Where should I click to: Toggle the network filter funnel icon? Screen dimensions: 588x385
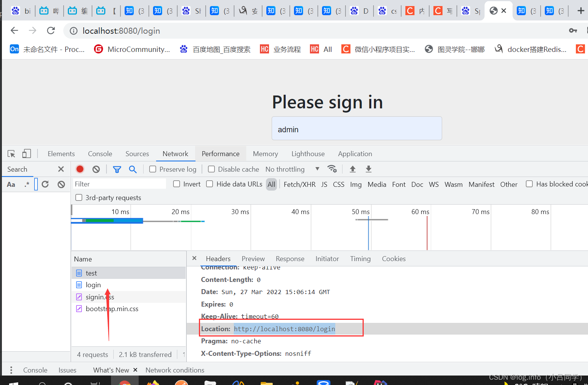[117, 169]
